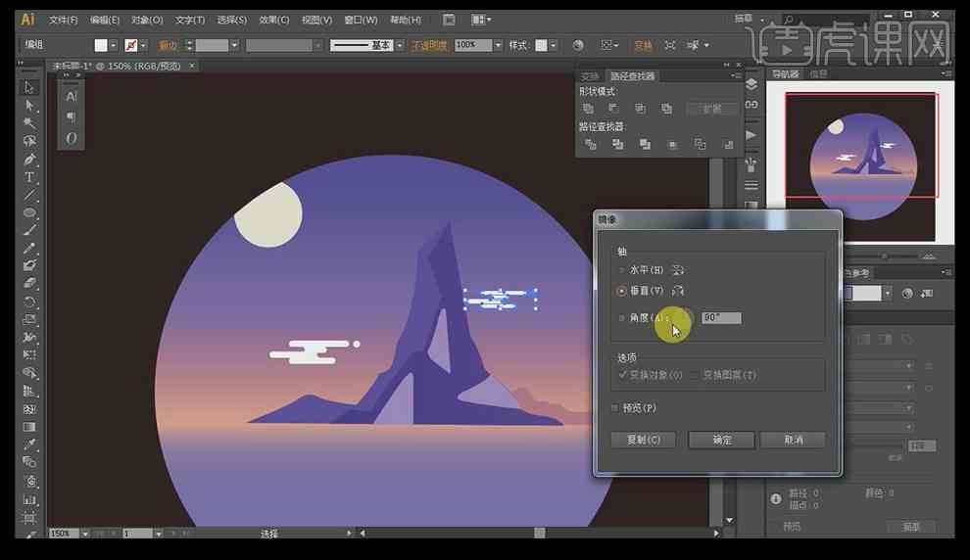Click the Merge pathfinder icon
Screen dimensions: 970x560
click(x=645, y=144)
